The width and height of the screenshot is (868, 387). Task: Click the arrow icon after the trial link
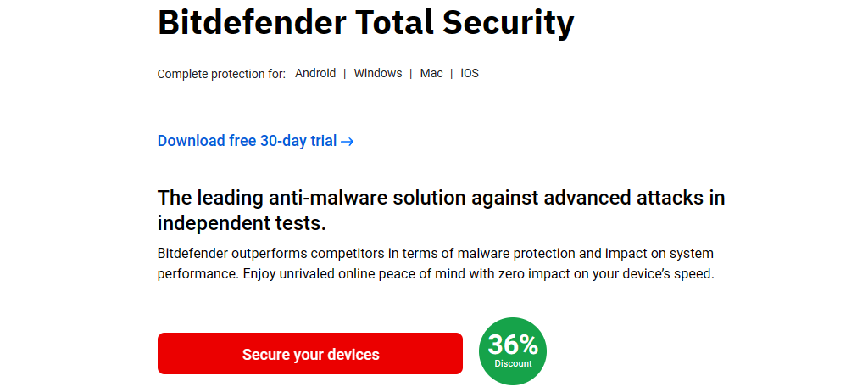[x=347, y=142]
